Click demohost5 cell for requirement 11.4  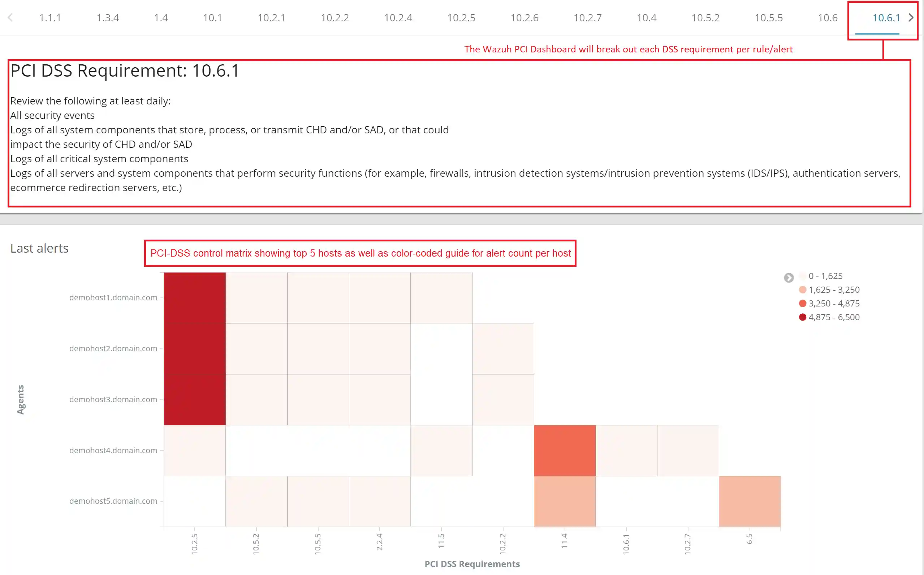(565, 501)
